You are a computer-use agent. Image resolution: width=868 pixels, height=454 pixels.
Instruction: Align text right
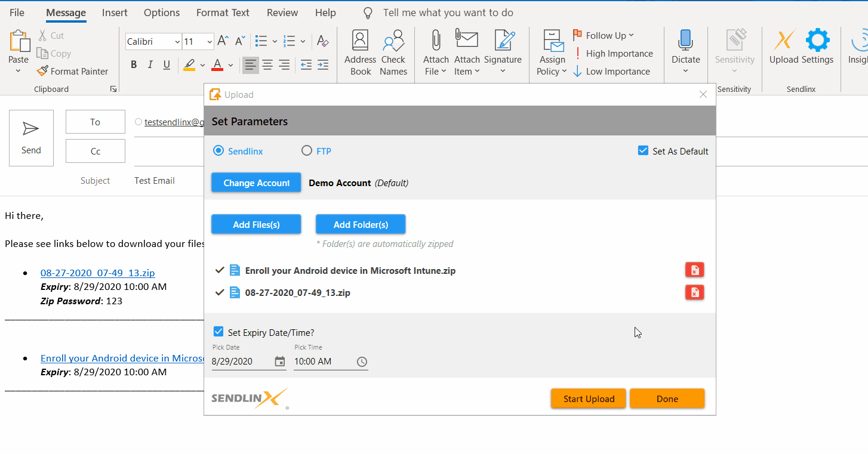(284, 65)
